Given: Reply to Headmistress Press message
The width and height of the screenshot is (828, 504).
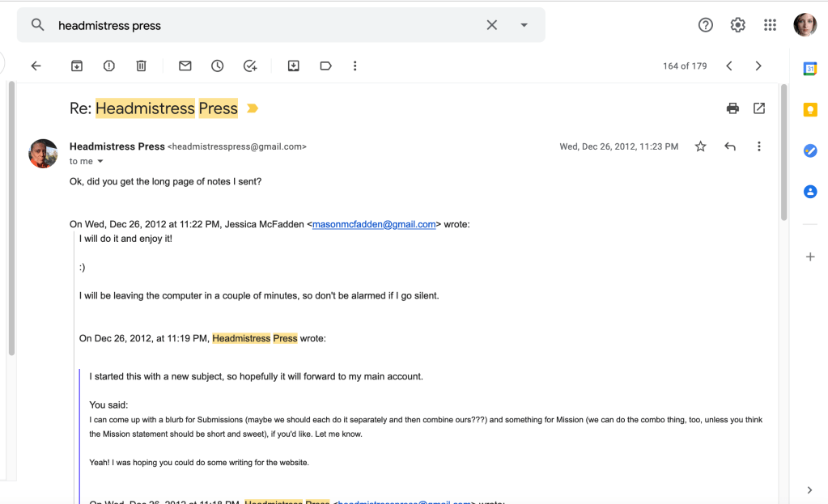Looking at the screenshot, I should click(x=730, y=146).
